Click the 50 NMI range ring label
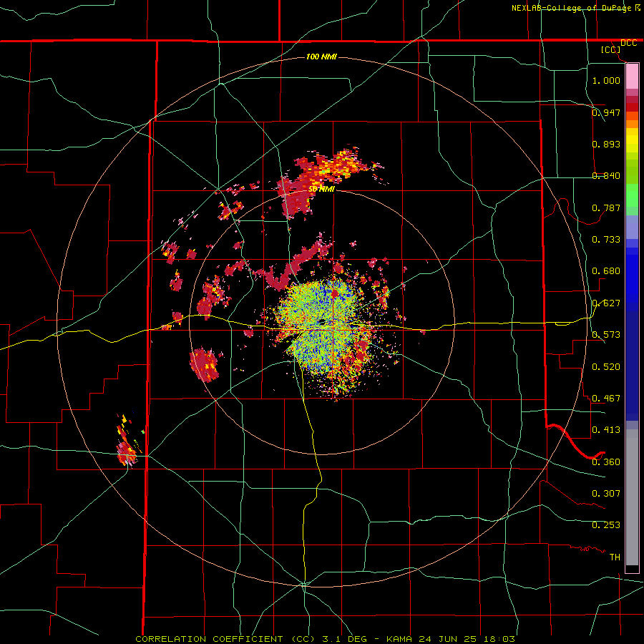 coord(321,189)
